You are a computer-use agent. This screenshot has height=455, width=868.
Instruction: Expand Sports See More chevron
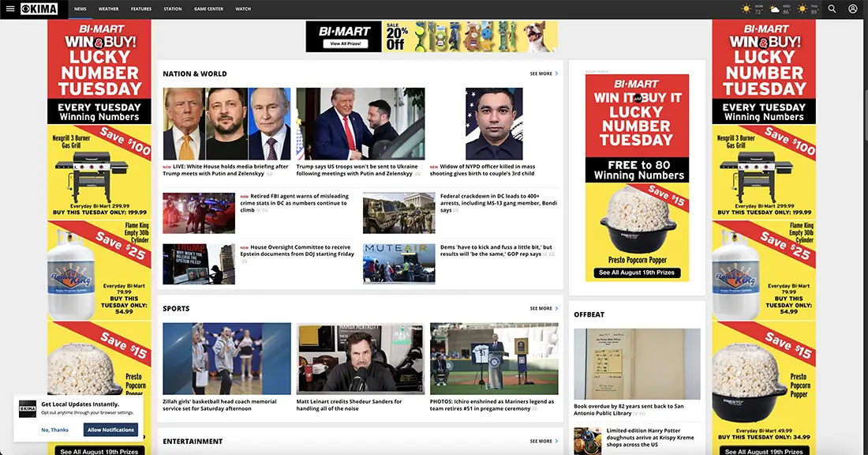[556, 309]
